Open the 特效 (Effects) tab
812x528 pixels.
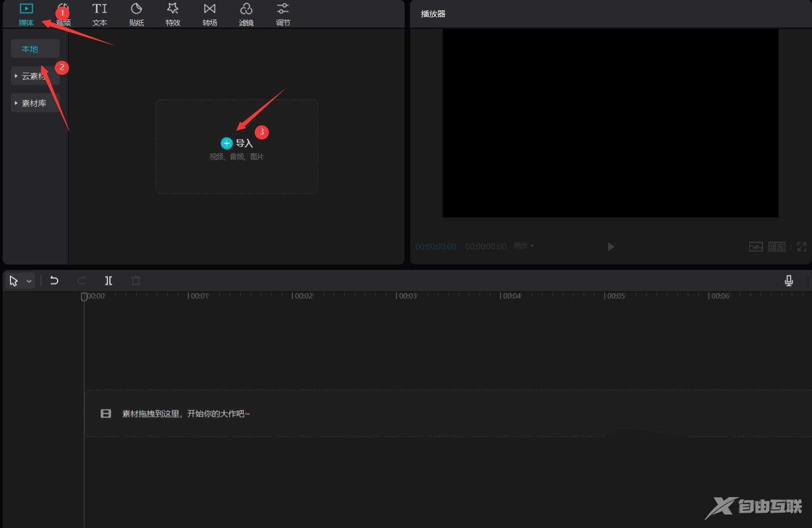[173, 15]
